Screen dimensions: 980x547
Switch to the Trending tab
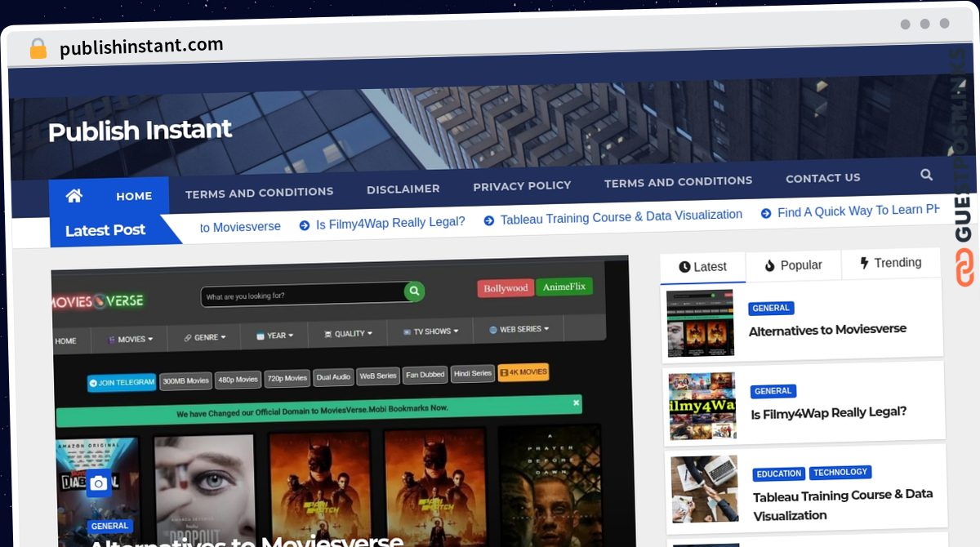tap(890, 263)
